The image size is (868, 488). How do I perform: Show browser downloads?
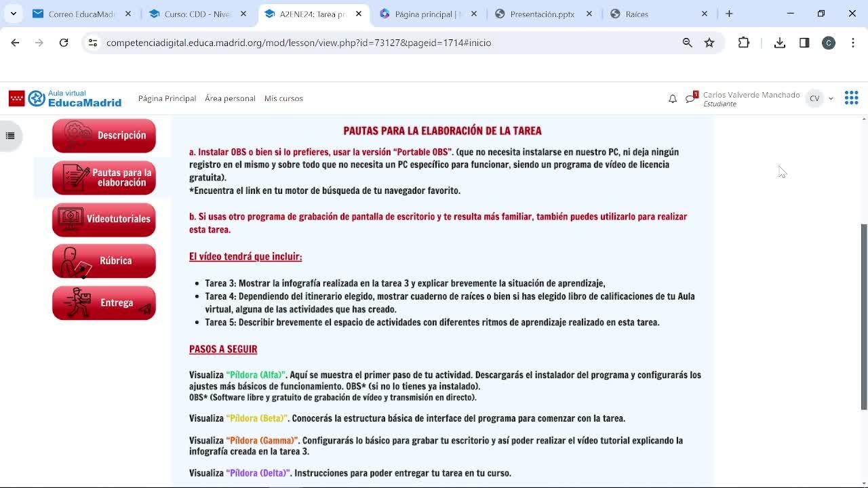coord(780,43)
